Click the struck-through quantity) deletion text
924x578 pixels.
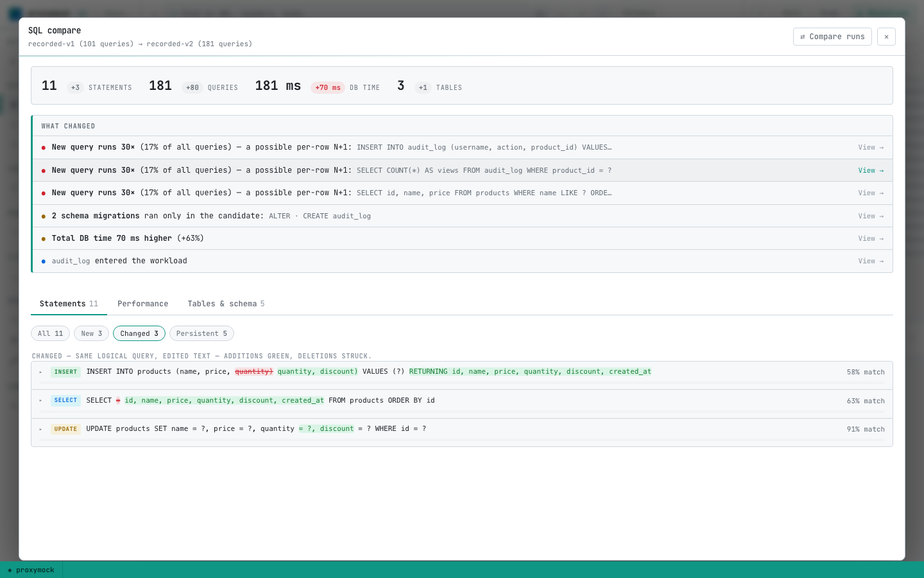[x=254, y=372]
